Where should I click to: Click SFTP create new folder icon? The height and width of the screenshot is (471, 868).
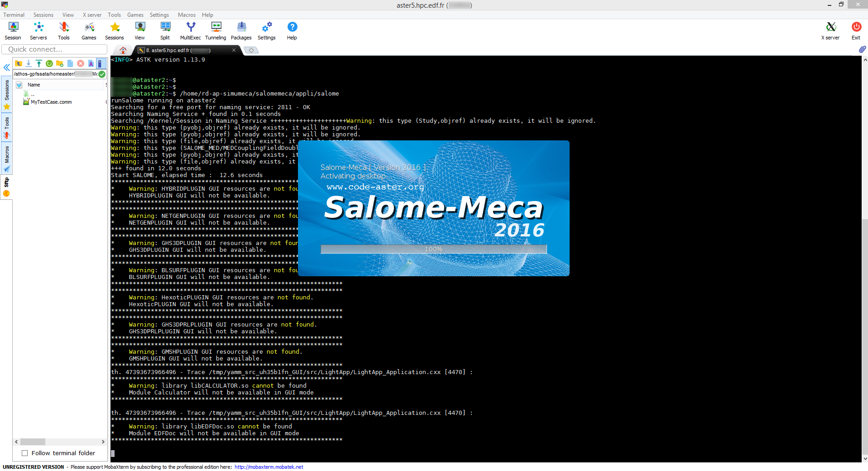pyautogui.click(x=60, y=63)
